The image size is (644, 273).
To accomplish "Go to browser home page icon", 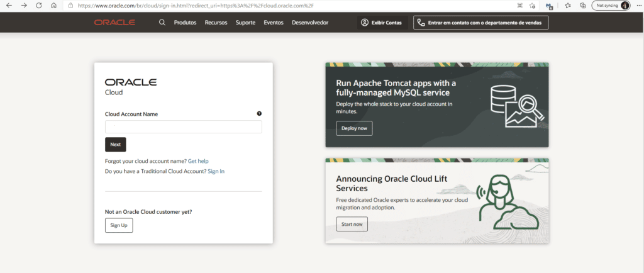I will coord(53,5).
